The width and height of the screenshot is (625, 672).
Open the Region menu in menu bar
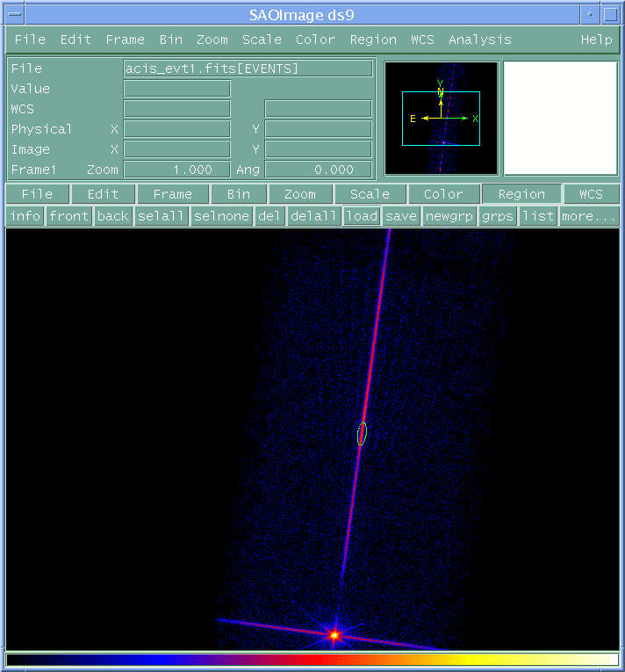[373, 40]
